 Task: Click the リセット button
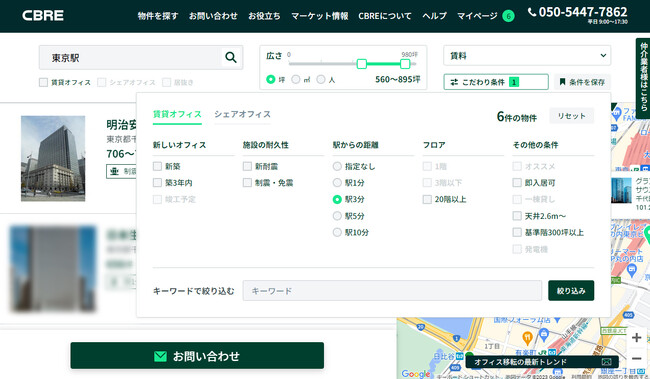click(571, 116)
